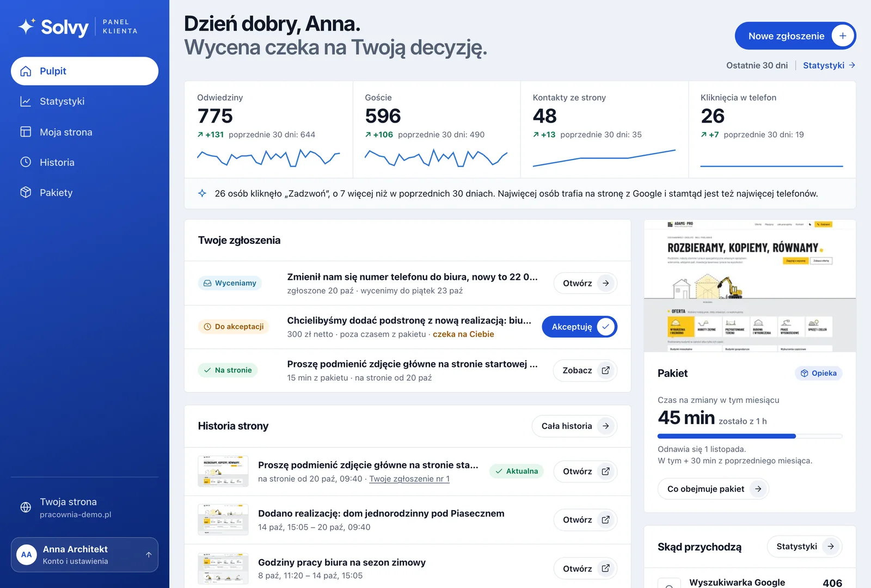
Task: Click arrow icon in Co obejmuje pakiet
Action: pyautogui.click(x=758, y=489)
